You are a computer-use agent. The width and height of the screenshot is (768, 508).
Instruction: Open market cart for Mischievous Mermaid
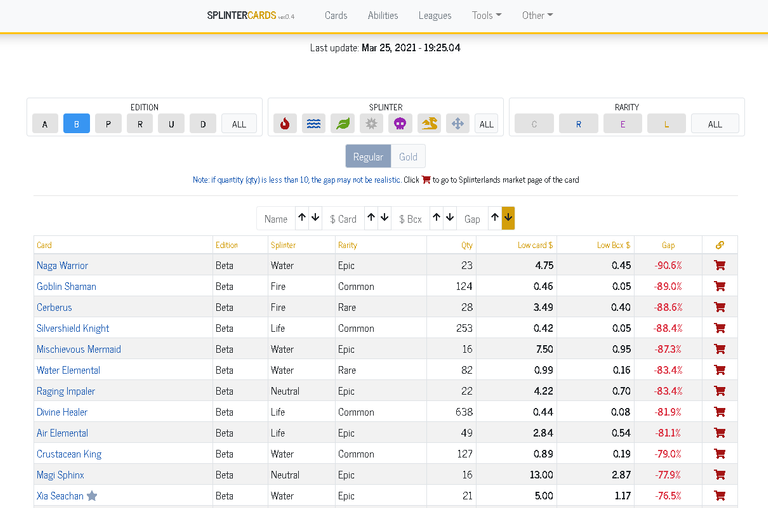click(720, 349)
